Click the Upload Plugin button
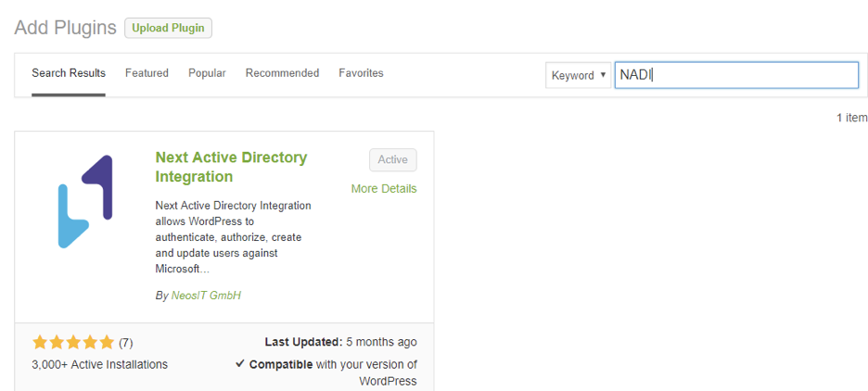 tap(168, 28)
